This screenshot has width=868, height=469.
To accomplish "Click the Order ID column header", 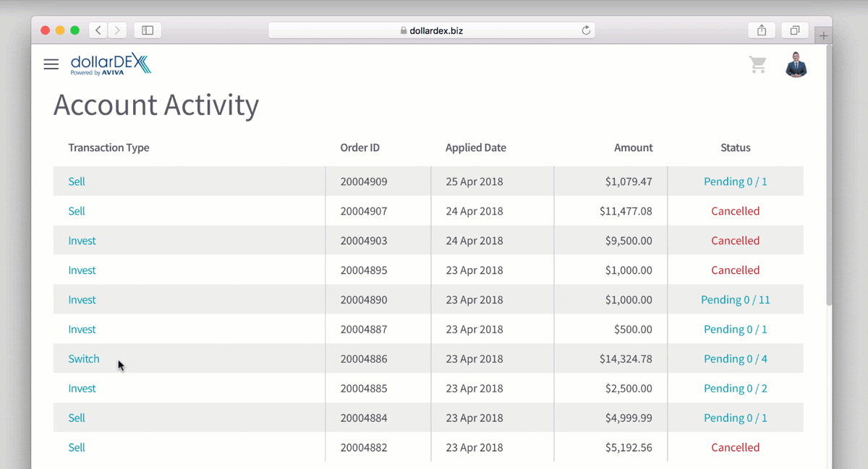I will (x=359, y=148).
